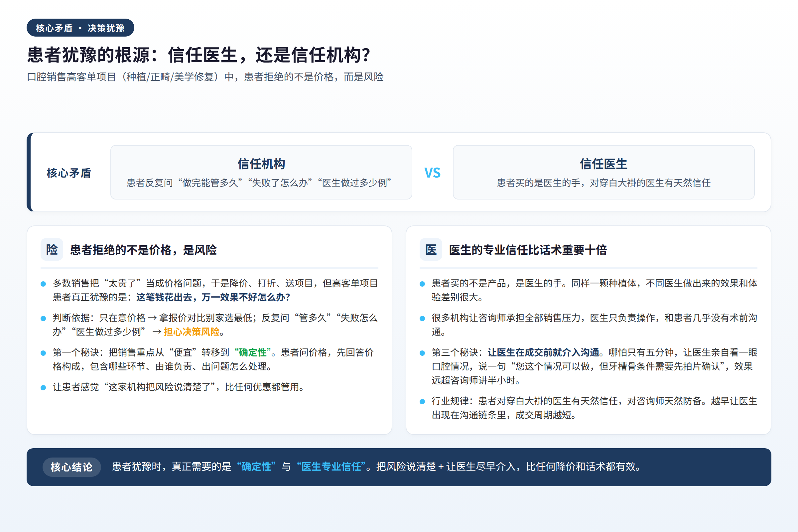Click bullet starting 行业规律：患者对穿白大褂

pyautogui.click(x=594, y=408)
